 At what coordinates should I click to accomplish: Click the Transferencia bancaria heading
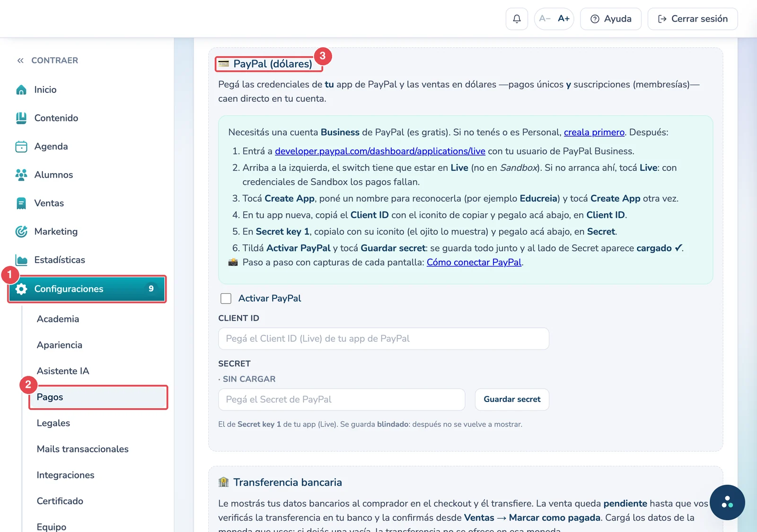click(x=287, y=482)
